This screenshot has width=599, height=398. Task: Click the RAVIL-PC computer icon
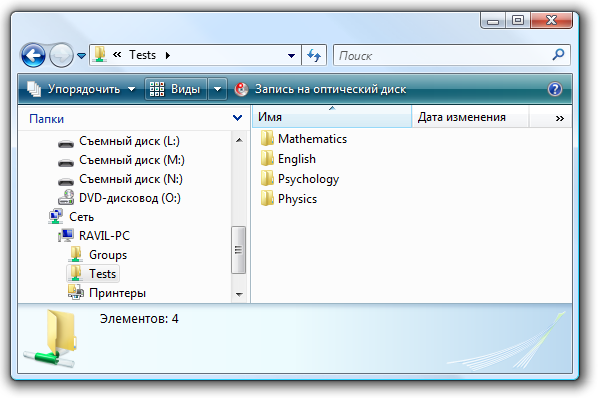(66, 235)
